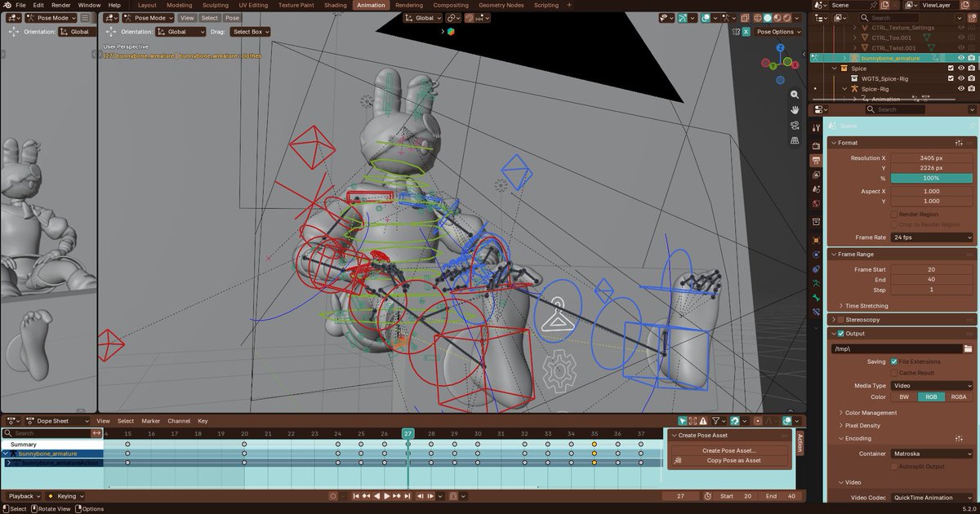Viewport: 980px width, 514px height.
Task: Open the Object properties tab icon
Action: pyautogui.click(x=816, y=241)
